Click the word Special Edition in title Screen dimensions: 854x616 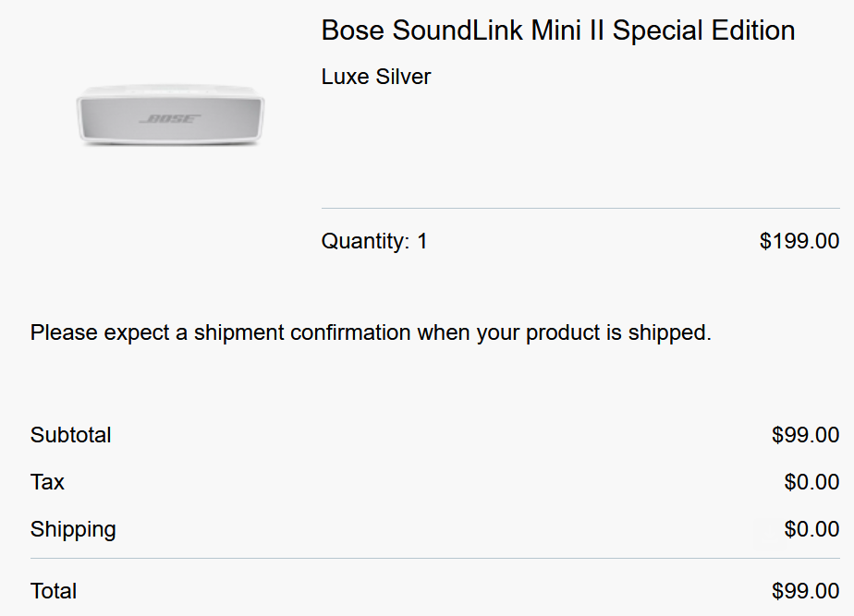click(703, 30)
